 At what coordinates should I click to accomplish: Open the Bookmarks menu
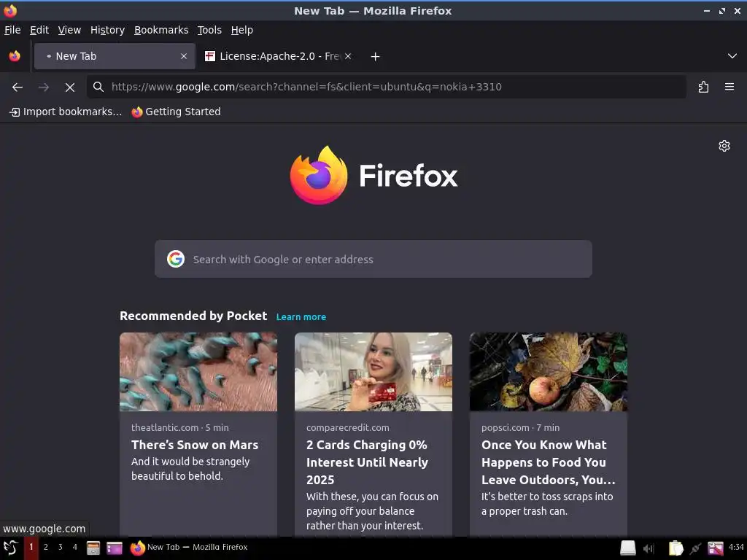click(161, 30)
